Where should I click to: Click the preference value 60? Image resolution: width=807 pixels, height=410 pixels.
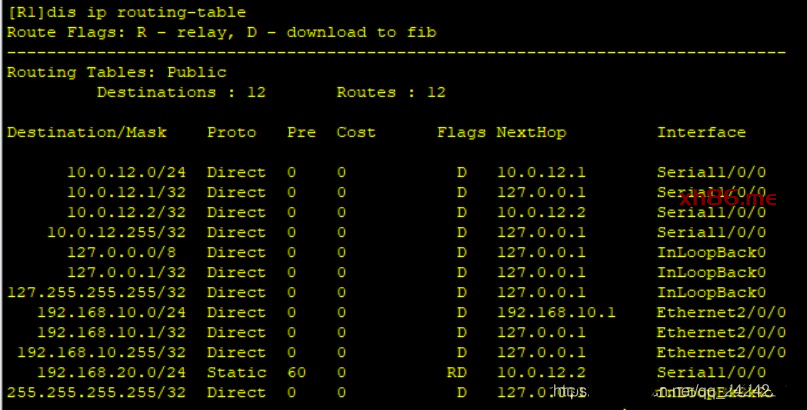(296, 372)
